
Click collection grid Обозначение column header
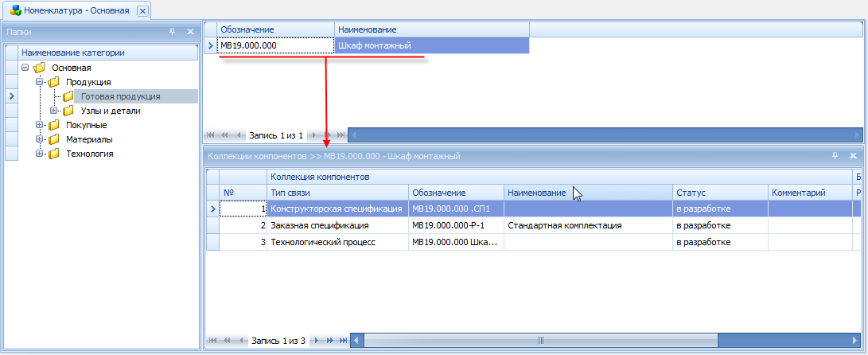coord(456,193)
